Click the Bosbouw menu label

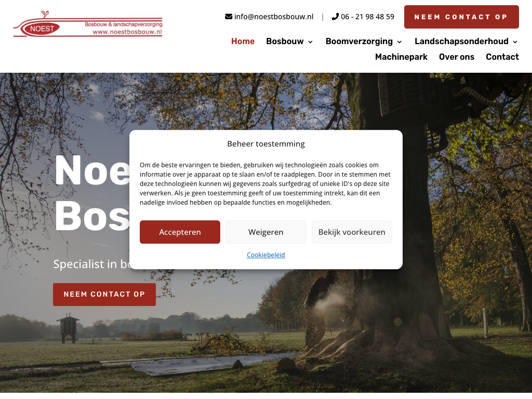pos(285,41)
